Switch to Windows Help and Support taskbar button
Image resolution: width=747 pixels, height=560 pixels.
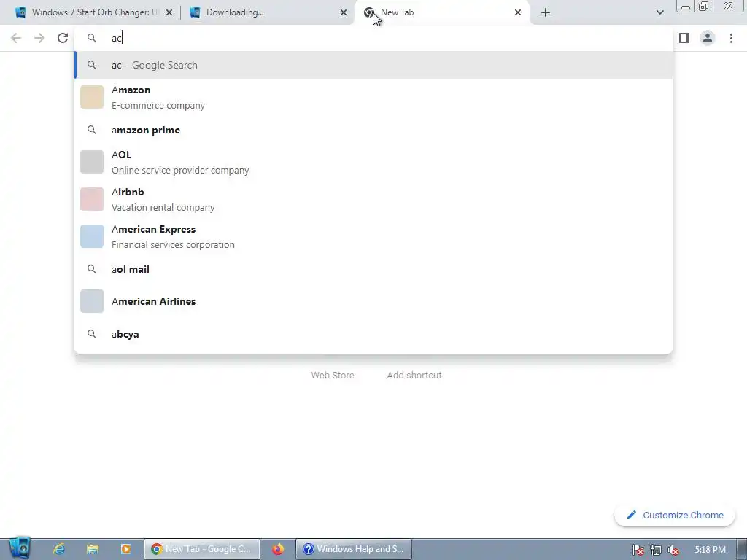click(x=354, y=549)
